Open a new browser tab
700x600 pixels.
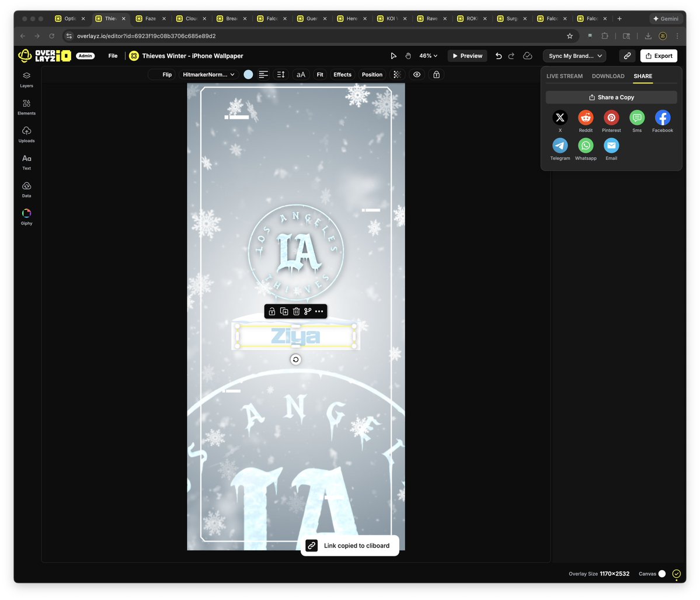pos(619,18)
